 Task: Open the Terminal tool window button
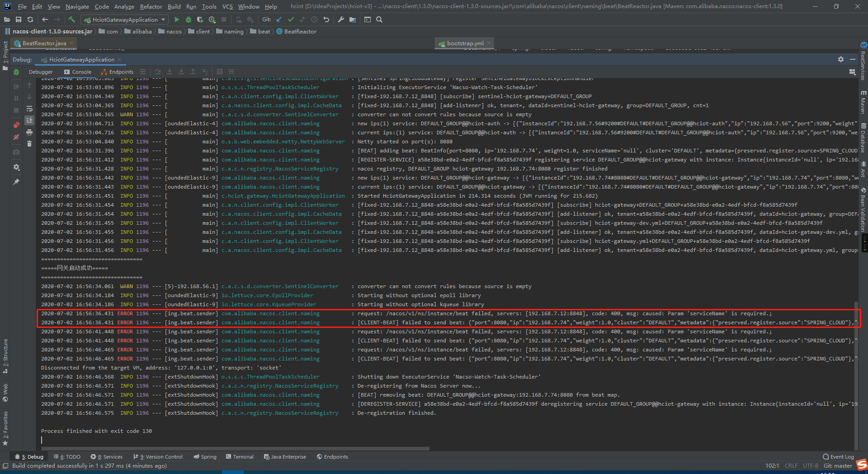pos(240,457)
